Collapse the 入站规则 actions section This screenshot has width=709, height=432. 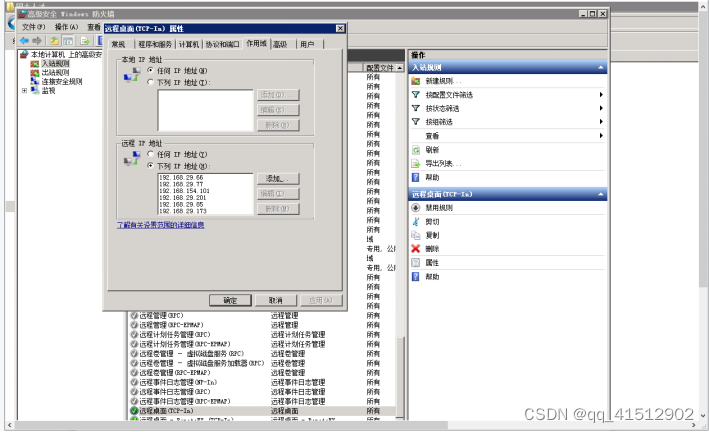(600, 67)
